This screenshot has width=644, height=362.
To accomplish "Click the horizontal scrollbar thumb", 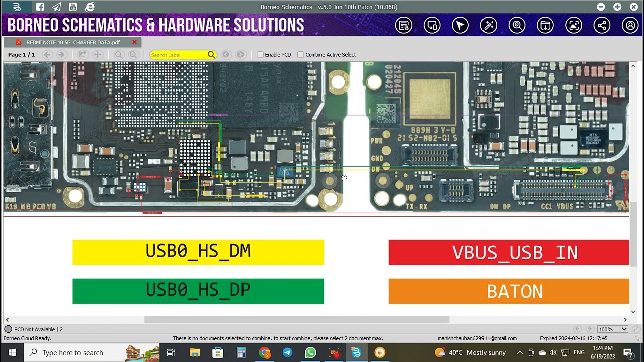I will [x=297, y=320].
